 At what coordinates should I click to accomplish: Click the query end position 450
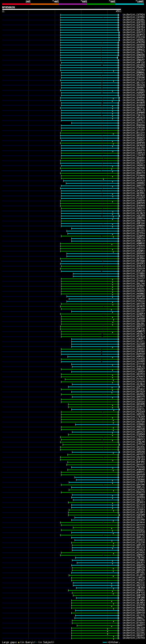click(118, 11)
